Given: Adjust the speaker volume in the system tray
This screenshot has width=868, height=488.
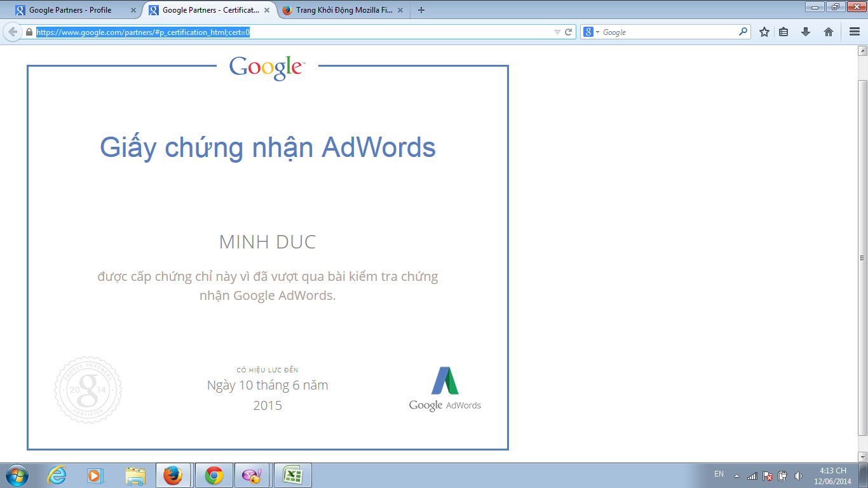Looking at the screenshot, I should pos(797,475).
